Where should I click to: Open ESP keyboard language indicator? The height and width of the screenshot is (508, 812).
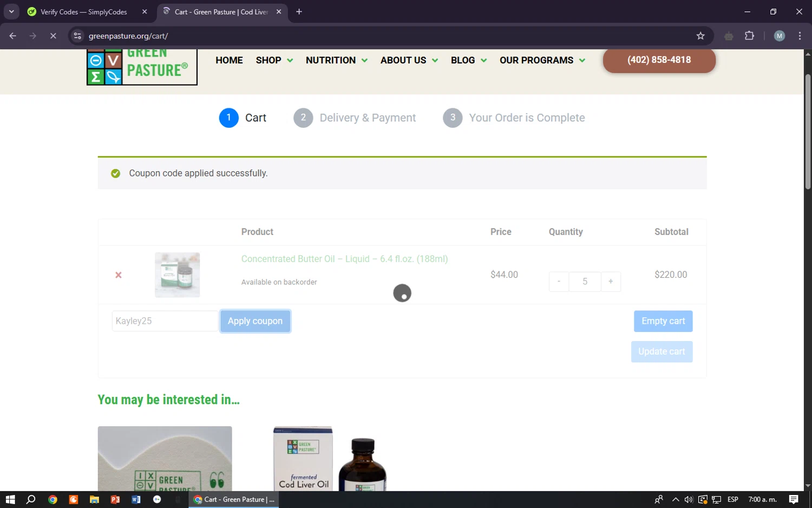tap(733, 499)
